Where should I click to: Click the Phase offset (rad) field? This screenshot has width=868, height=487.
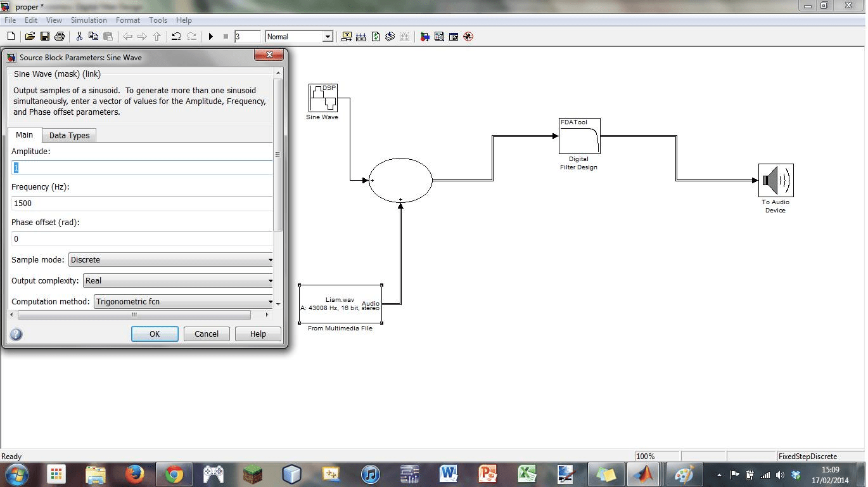[142, 238]
